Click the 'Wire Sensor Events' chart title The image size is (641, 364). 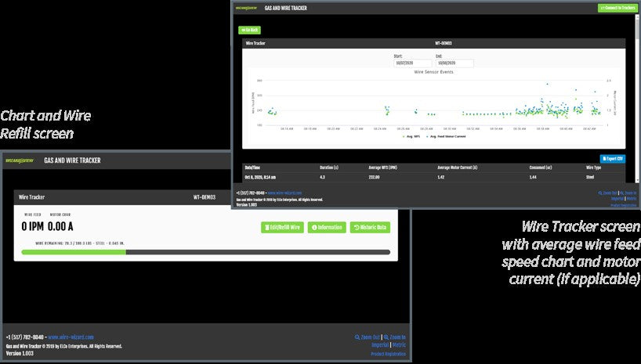click(434, 72)
